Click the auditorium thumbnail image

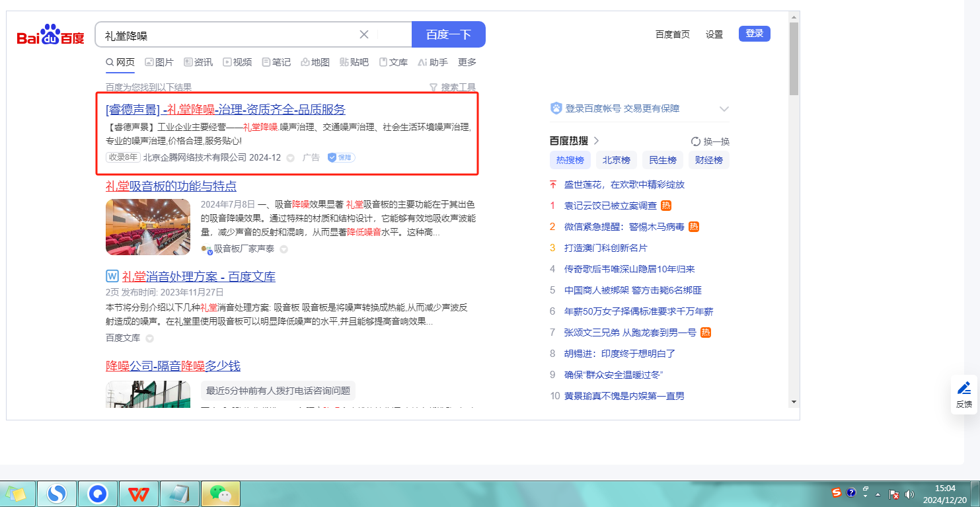point(147,227)
